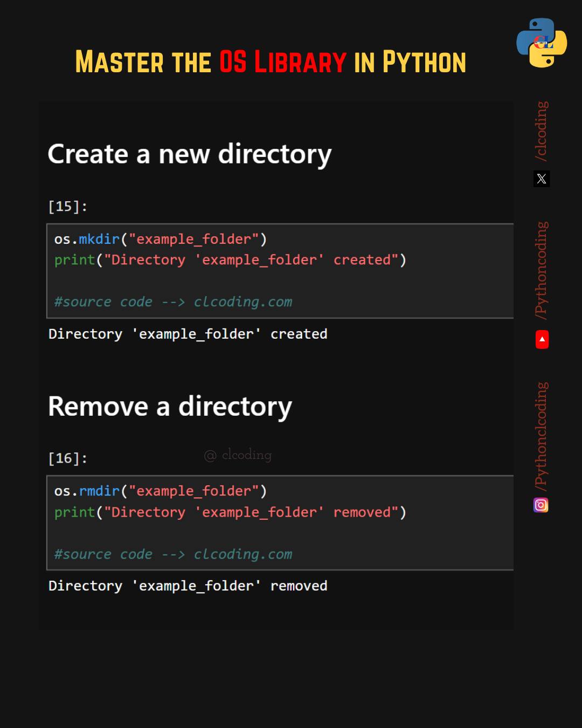Open the /Pythoncoding YouTube handle
Screen dimensions: 582x728
(541, 270)
